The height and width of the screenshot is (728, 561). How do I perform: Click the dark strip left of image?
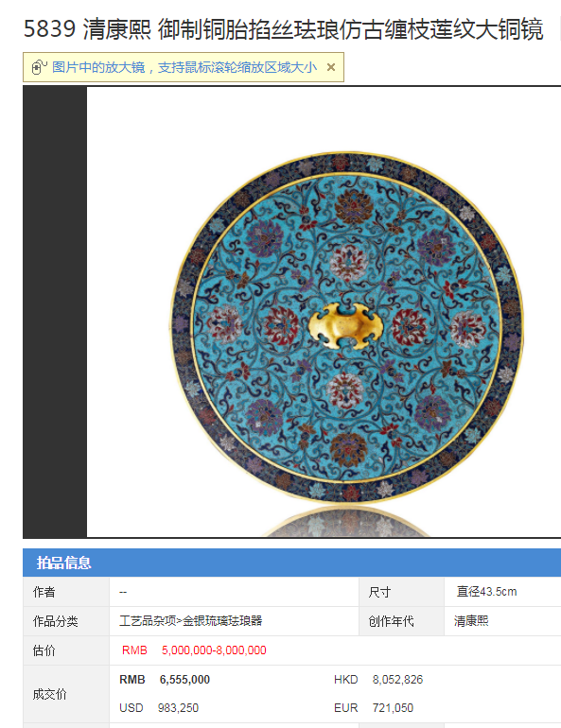pos(55,312)
